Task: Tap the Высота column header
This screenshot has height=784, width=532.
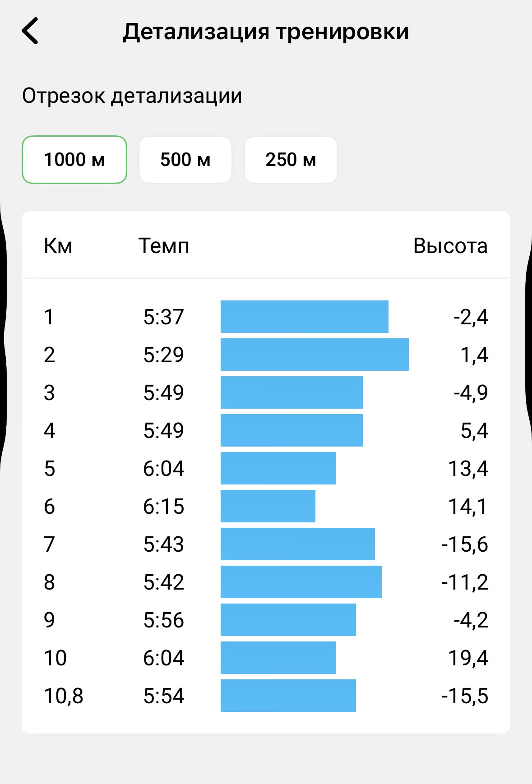Action: tap(450, 246)
